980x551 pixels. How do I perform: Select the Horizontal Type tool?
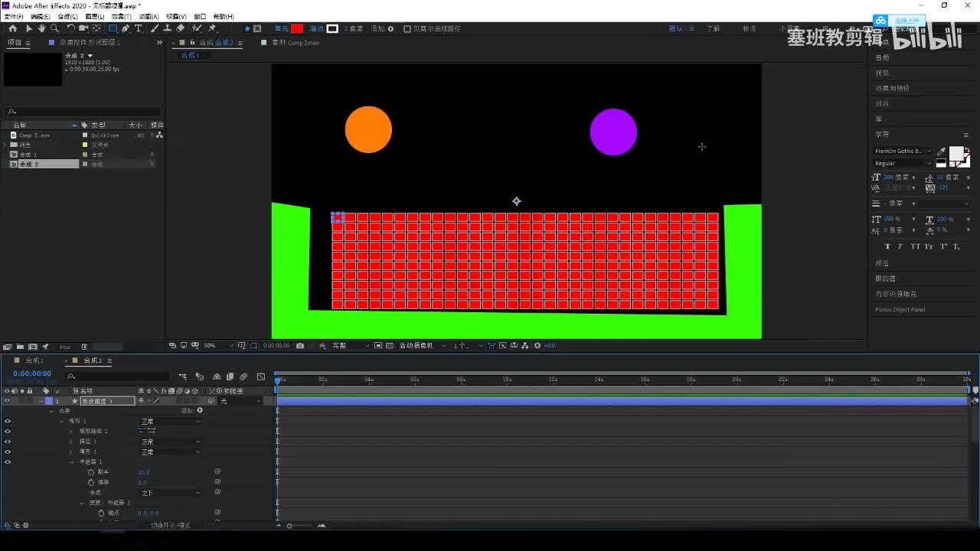click(139, 28)
